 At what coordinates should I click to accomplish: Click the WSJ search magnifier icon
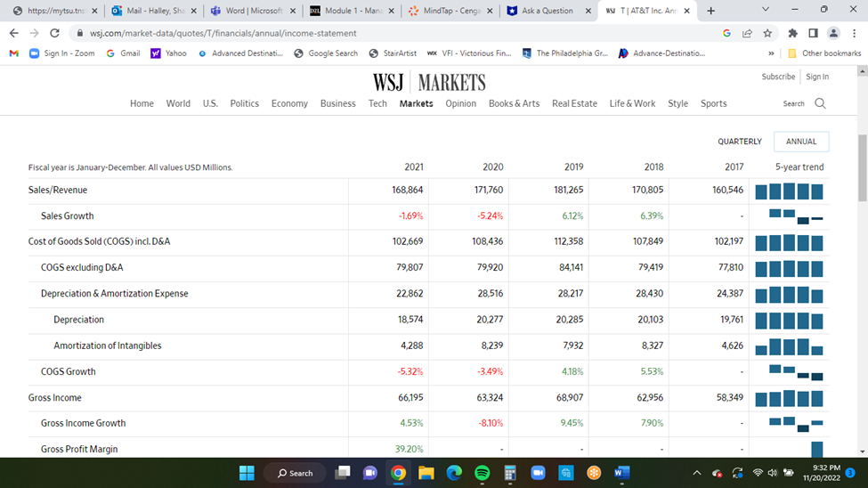(x=821, y=103)
